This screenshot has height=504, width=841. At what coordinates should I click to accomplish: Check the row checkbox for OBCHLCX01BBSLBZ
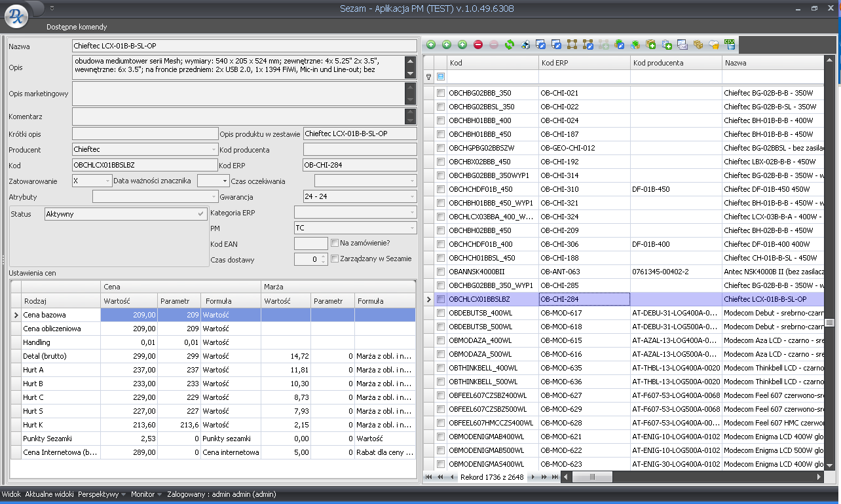coord(441,299)
